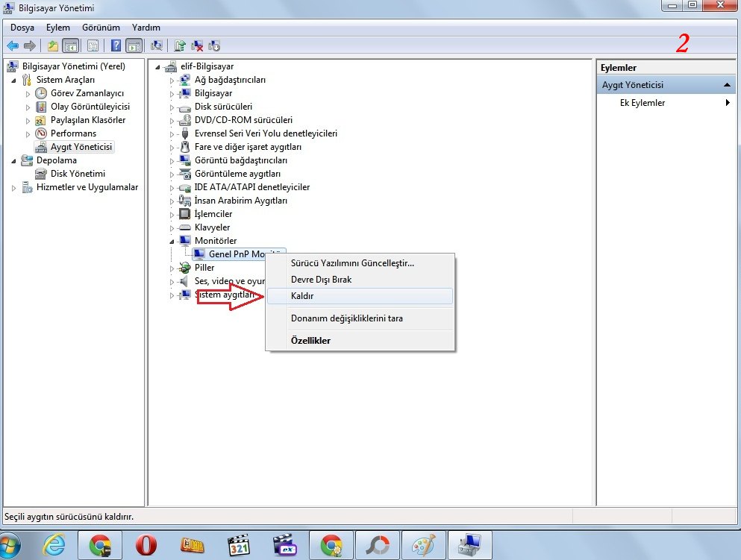Toggle Show/Hide Console Tree toolbar button
The width and height of the screenshot is (741, 560).
(70, 45)
